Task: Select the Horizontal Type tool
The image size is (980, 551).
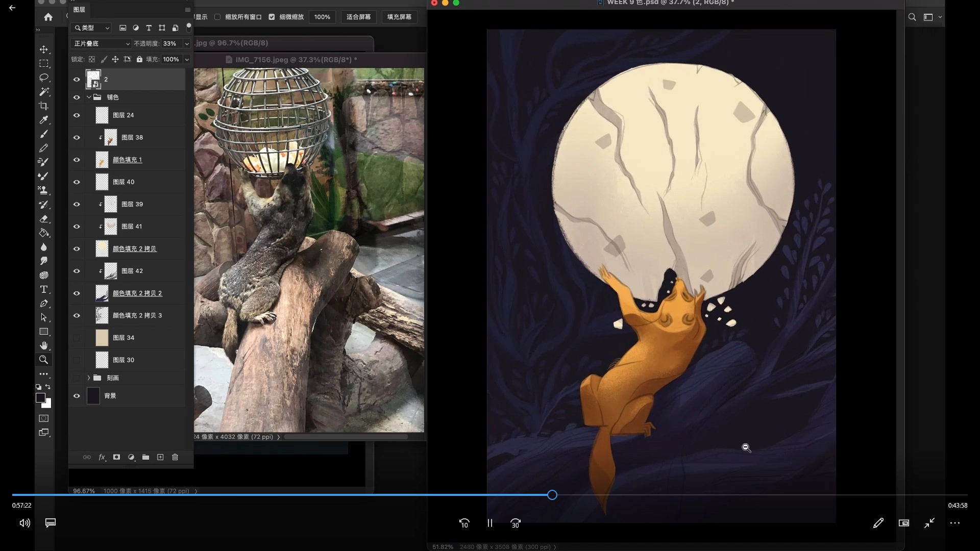Action: [x=44, y=289]
